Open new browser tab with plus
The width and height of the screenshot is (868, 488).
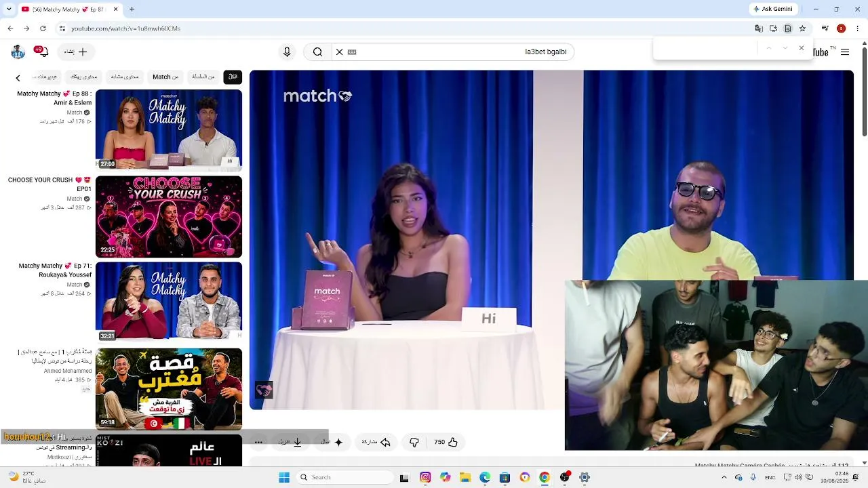pos(132,9)
